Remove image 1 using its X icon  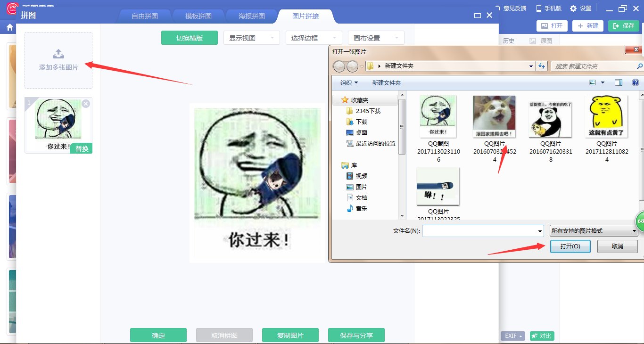click(86, 104)
